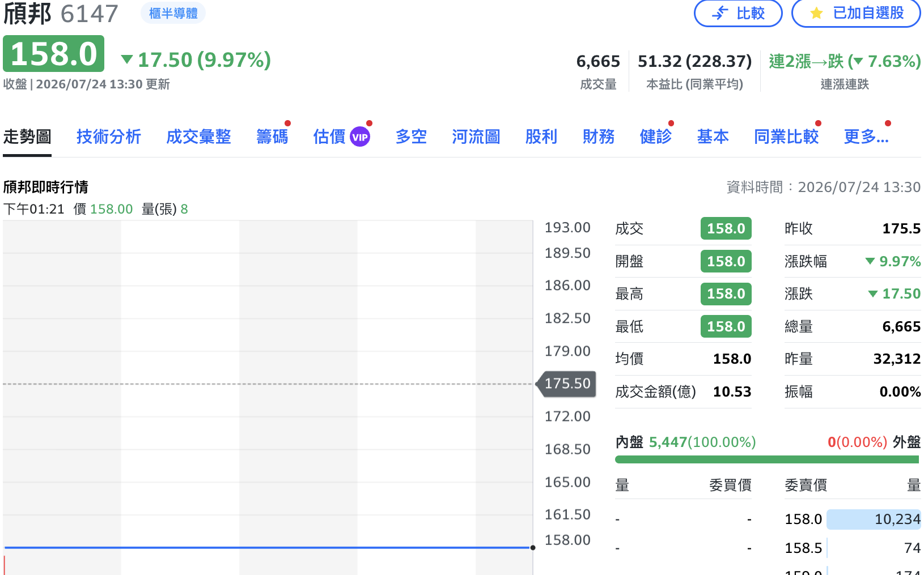924x575 pixels.
Task: Open the 基本 tab
Action: [713, 137]
